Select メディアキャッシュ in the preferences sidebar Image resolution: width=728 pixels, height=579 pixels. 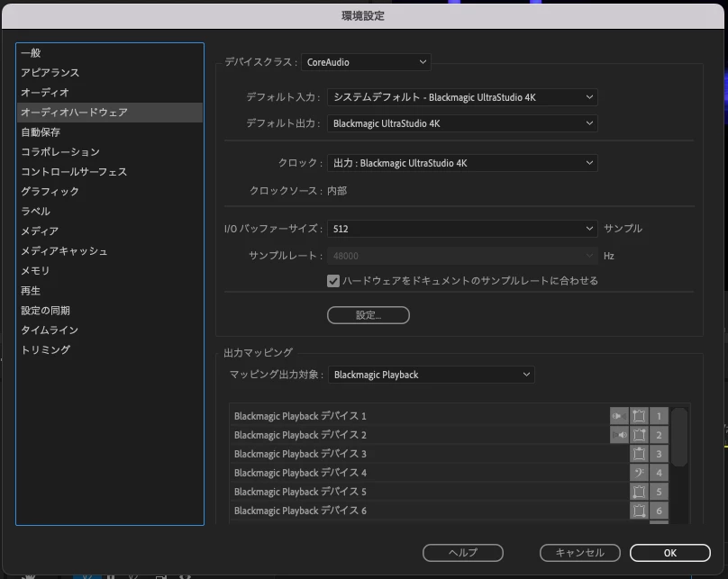(110, 251)
